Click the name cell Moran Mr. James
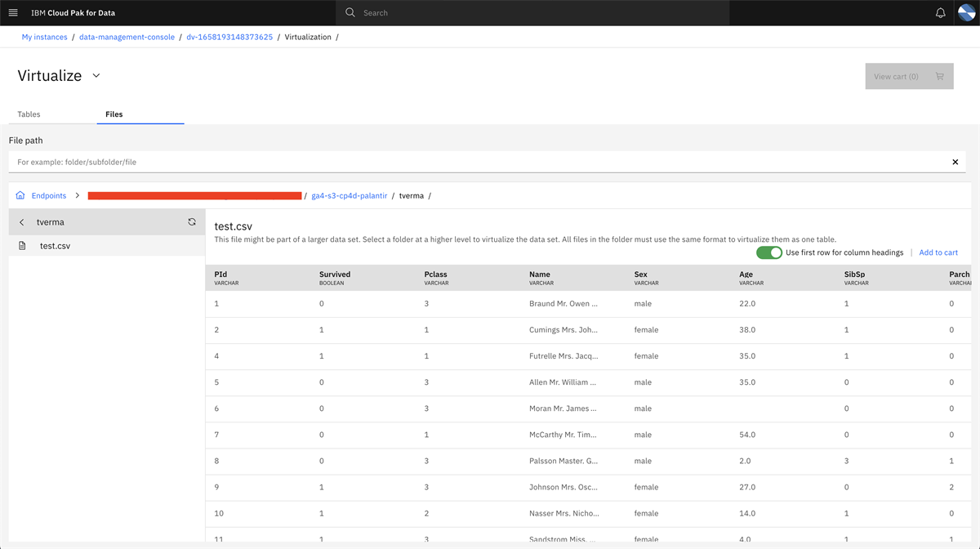 (x=563, y=408)
